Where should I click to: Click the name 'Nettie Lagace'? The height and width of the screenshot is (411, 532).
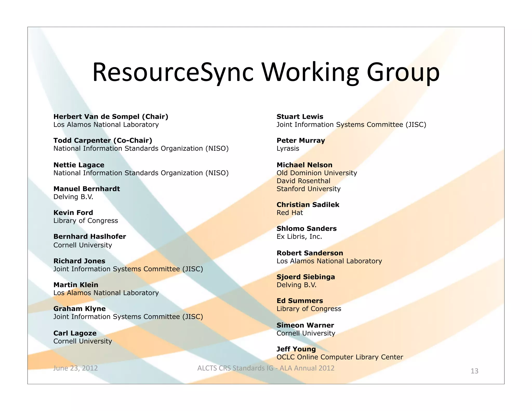79,165
